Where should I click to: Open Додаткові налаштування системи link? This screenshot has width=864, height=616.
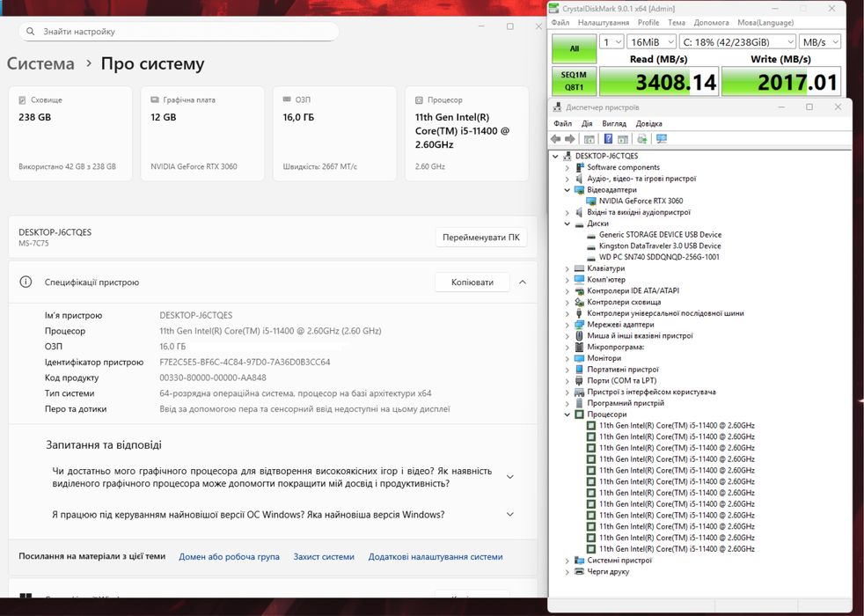pyautogui.click(x=436, y=556)
